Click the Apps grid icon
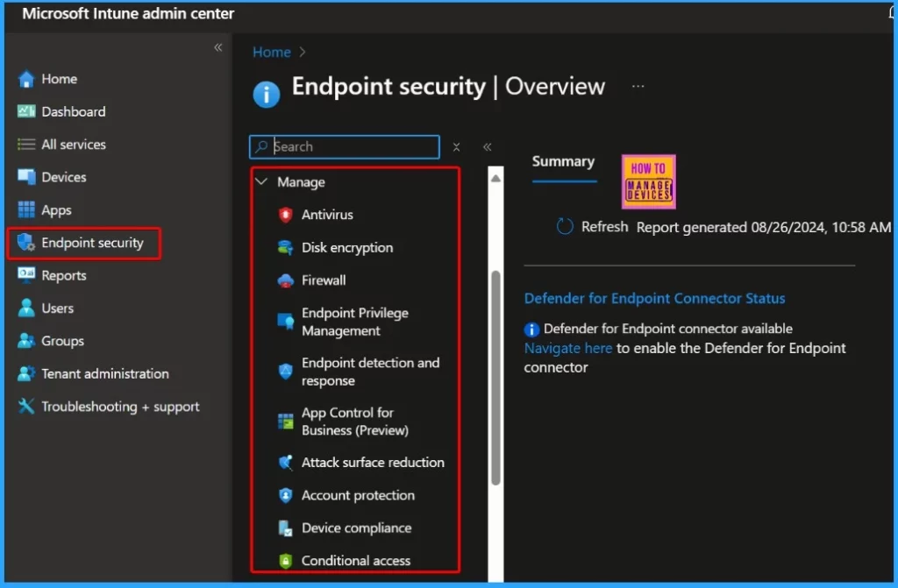 pyautogui.click(x=25, y=210)
